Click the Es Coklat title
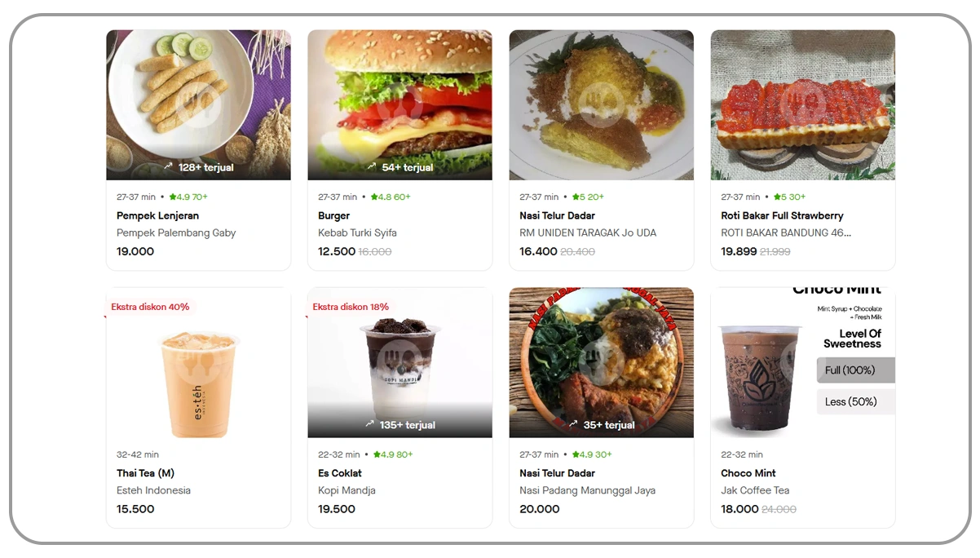 [340, 473]
